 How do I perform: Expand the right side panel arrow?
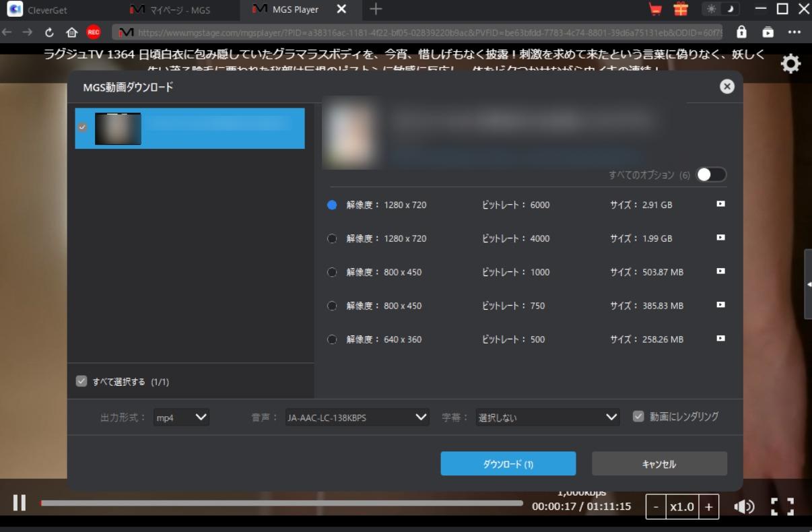click(x=808, y=285)
